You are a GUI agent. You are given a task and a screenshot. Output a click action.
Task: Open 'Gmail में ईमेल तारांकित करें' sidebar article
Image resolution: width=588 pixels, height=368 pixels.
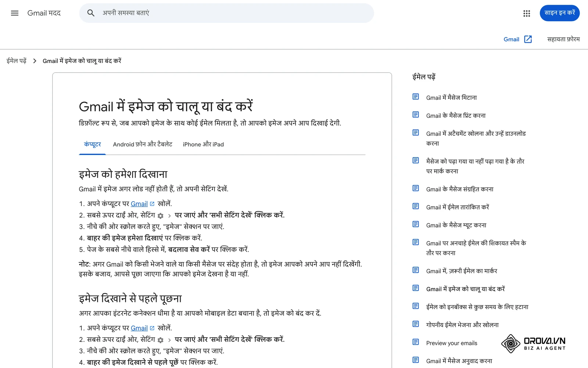coord(458,207)
